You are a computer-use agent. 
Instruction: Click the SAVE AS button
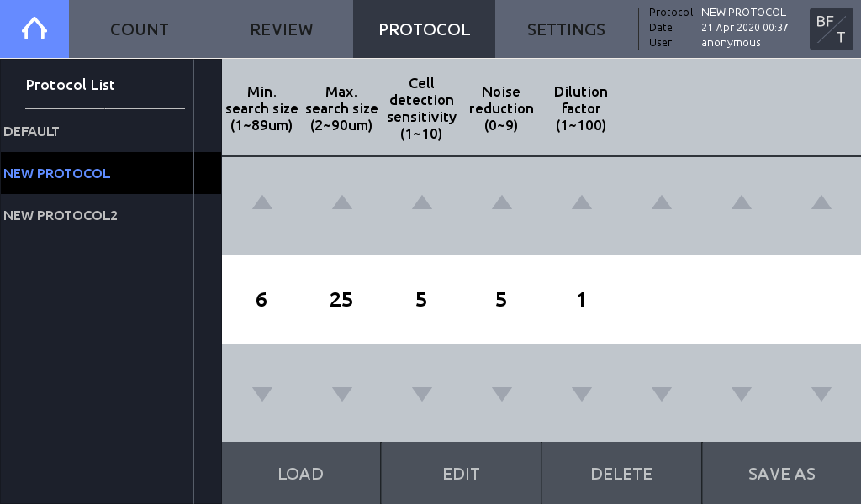[782, 473]
